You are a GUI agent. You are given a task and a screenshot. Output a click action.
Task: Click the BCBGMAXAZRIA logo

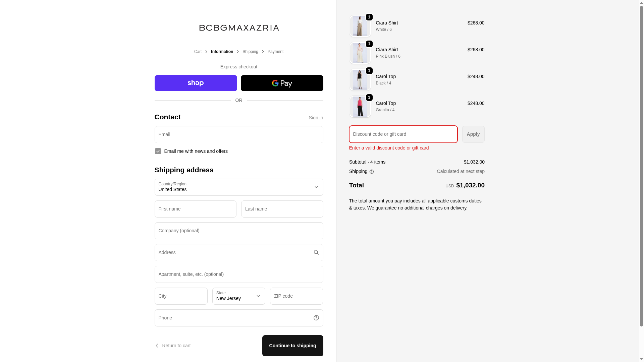click(x=239, y=28)
